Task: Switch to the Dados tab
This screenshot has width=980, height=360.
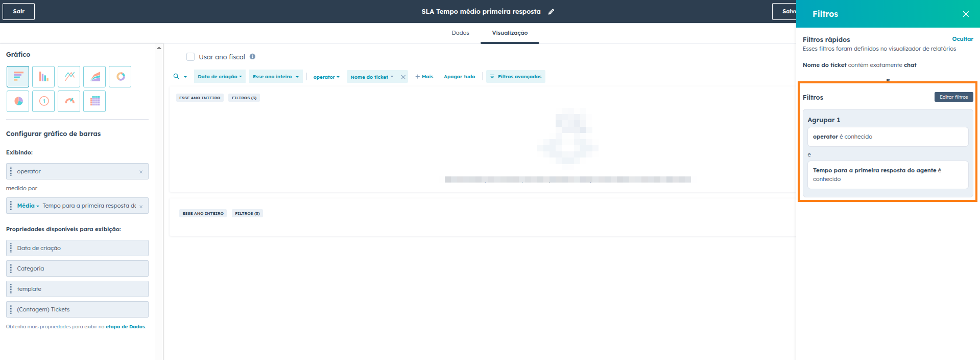Action: [x=460, y=33]
